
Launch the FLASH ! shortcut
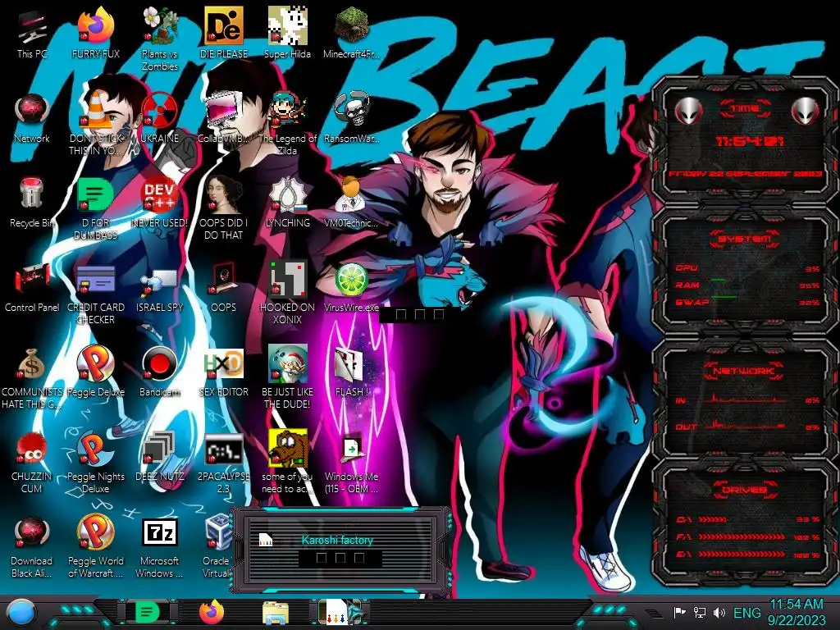tap(351, 372)
